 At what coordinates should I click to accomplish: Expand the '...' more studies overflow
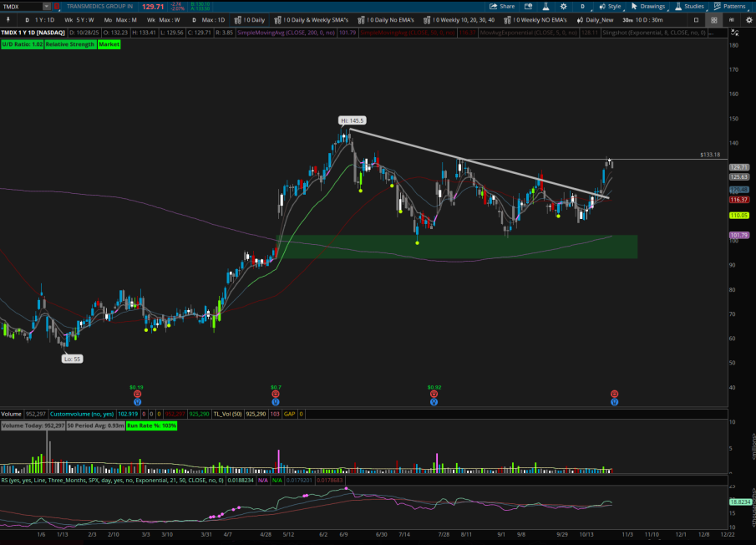tap(711, 33)
